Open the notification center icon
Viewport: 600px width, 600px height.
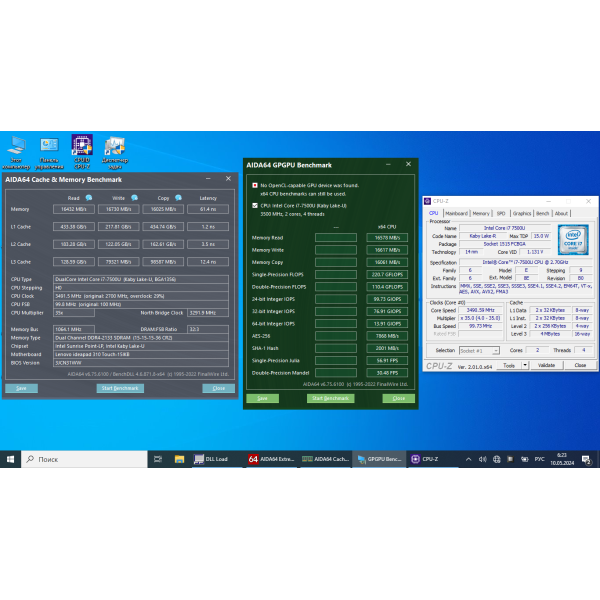click(587, 460)
